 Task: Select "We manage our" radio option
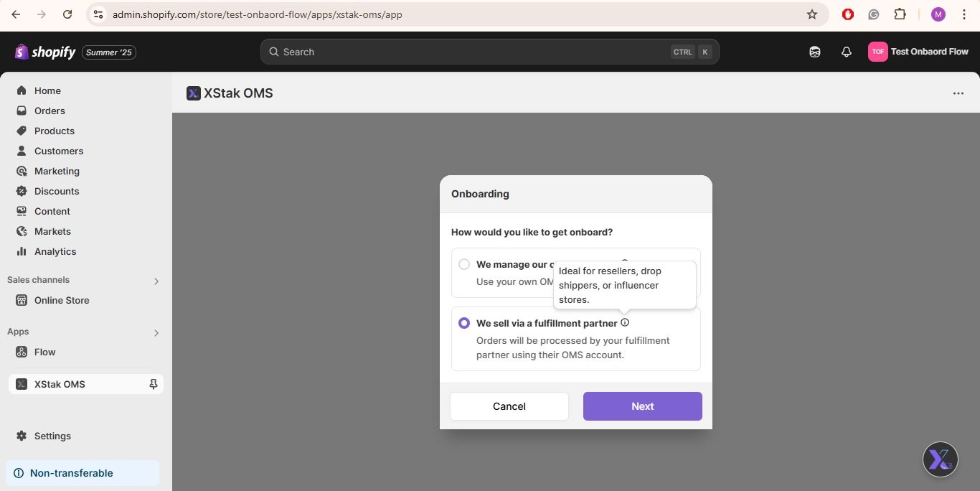point(464,264)
